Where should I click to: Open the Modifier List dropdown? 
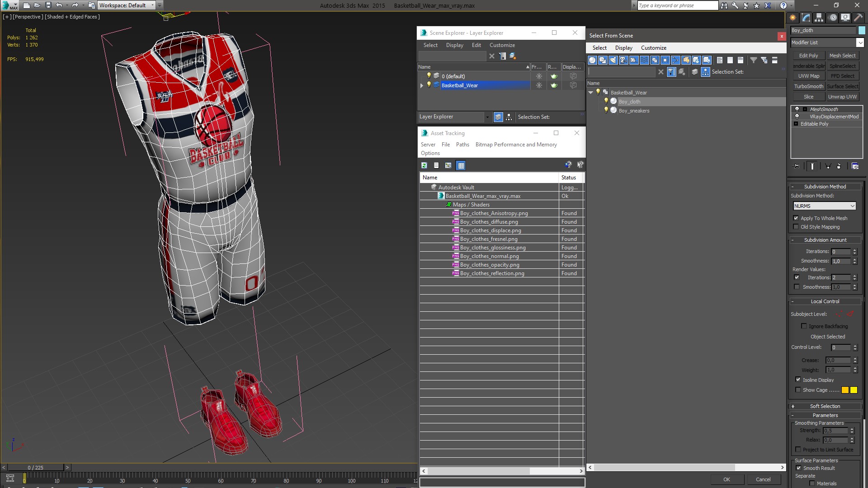(859, 42)
